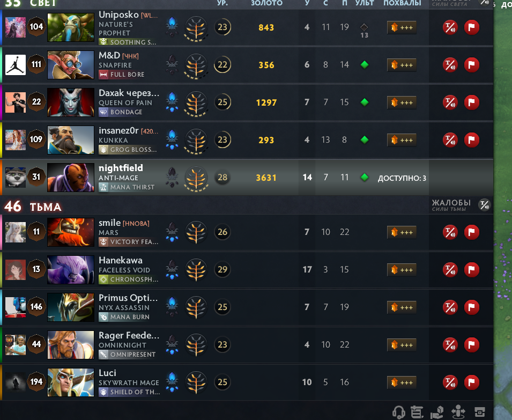Commend Primus Opti using +++ button
This screenshot has height=420, width=512.
(402, 307)
